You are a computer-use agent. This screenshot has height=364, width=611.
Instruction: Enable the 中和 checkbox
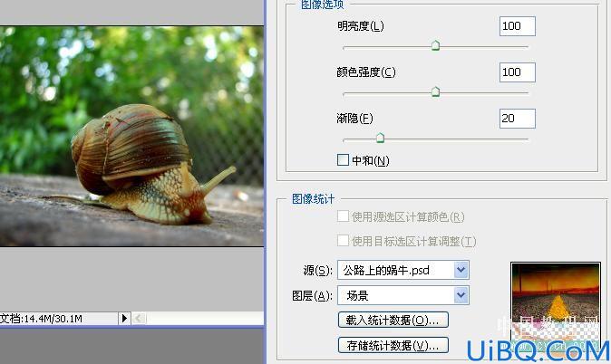click(x=343, y=160)
